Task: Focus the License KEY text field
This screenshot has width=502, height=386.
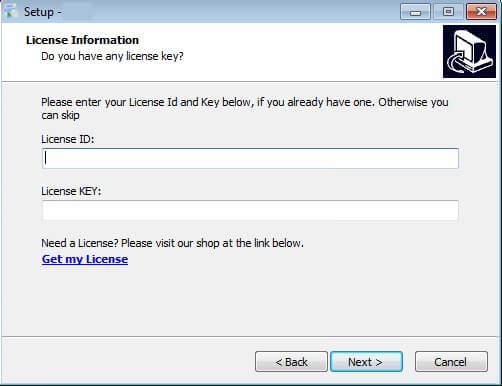Action: [x=250, y=210]
